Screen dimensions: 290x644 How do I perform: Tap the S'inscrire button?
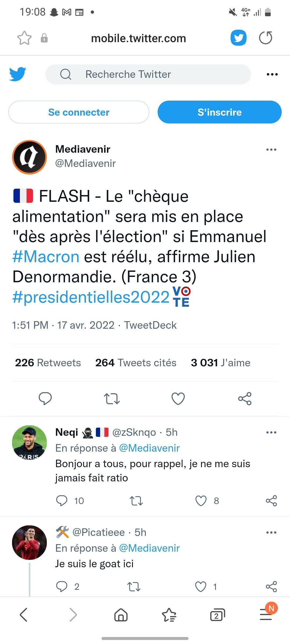tap(219, 112)
